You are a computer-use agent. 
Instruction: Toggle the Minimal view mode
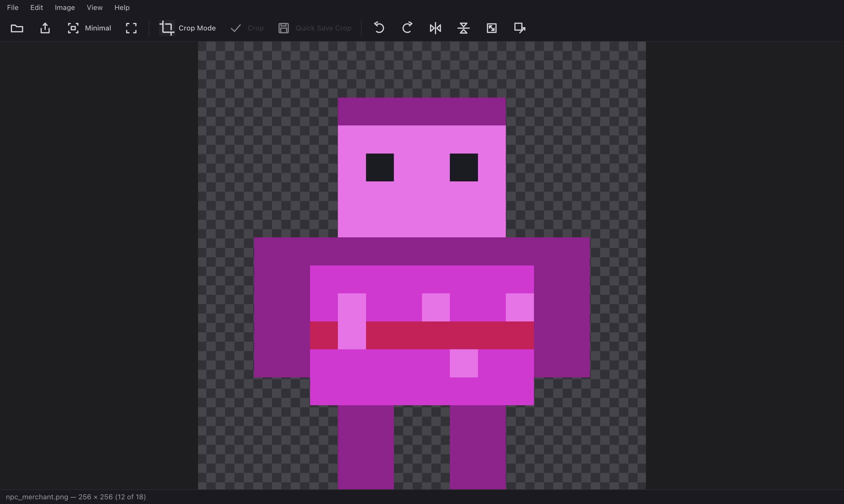click(89, 28)
